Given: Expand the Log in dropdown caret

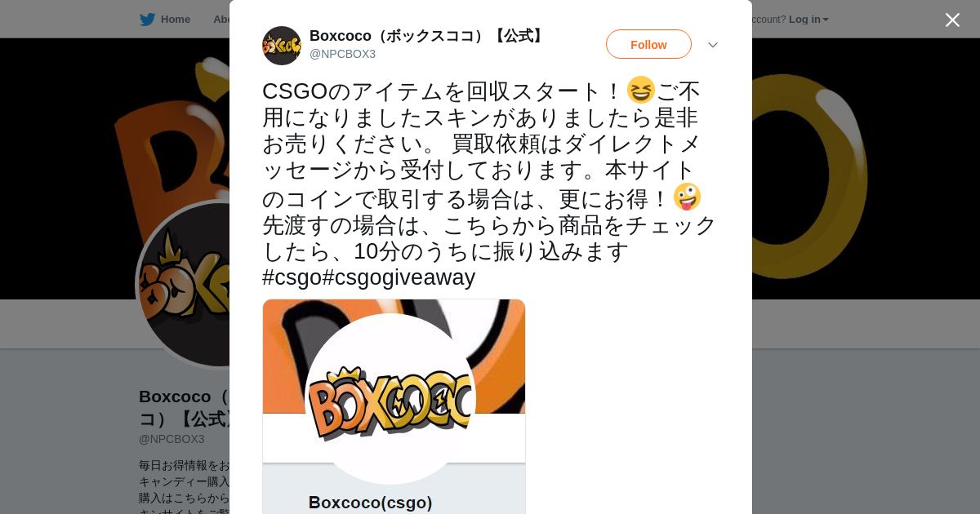Looking at the screenshot, I should (x=826, y=20).
